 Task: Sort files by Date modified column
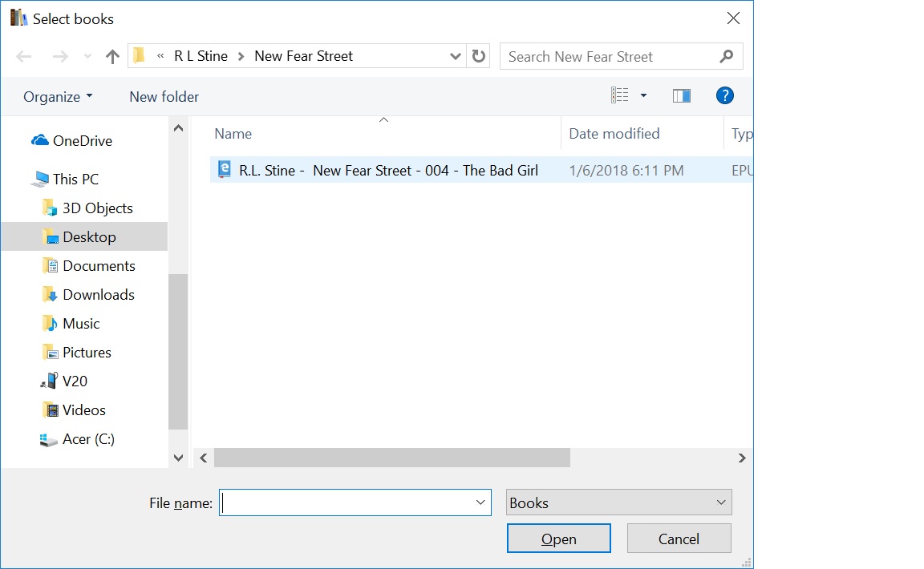tap(614, 134)
